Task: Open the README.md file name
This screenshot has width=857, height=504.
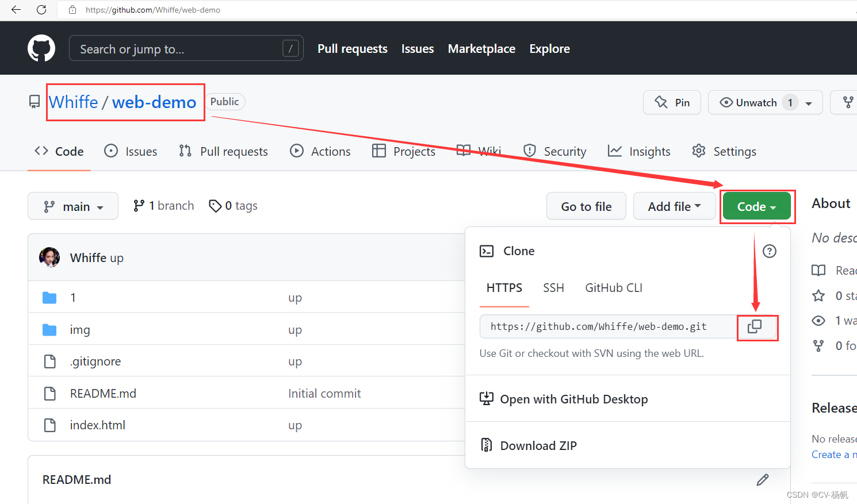Action: coord(103,394)
